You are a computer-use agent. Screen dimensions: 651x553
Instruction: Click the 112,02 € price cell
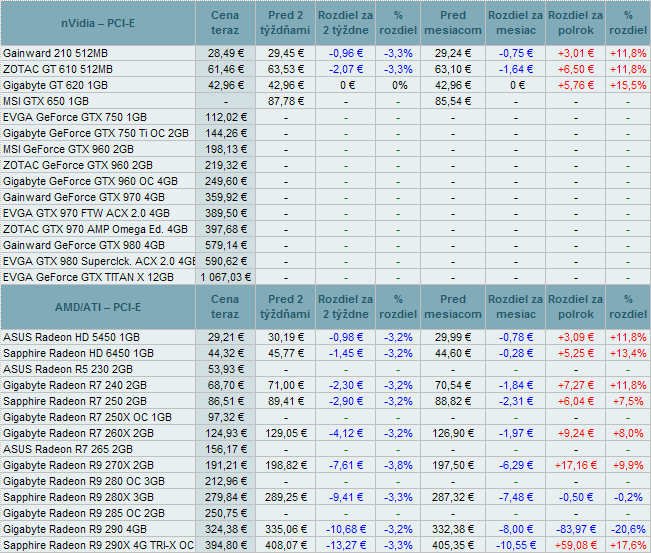225,117
